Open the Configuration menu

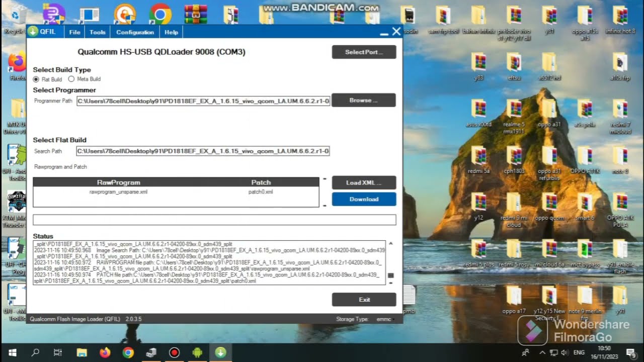(135, 32)
